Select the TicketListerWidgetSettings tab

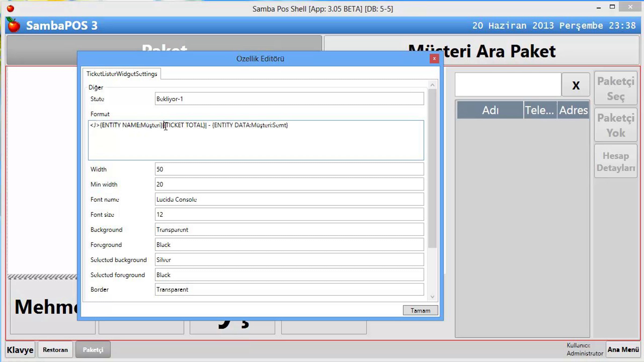122,74
